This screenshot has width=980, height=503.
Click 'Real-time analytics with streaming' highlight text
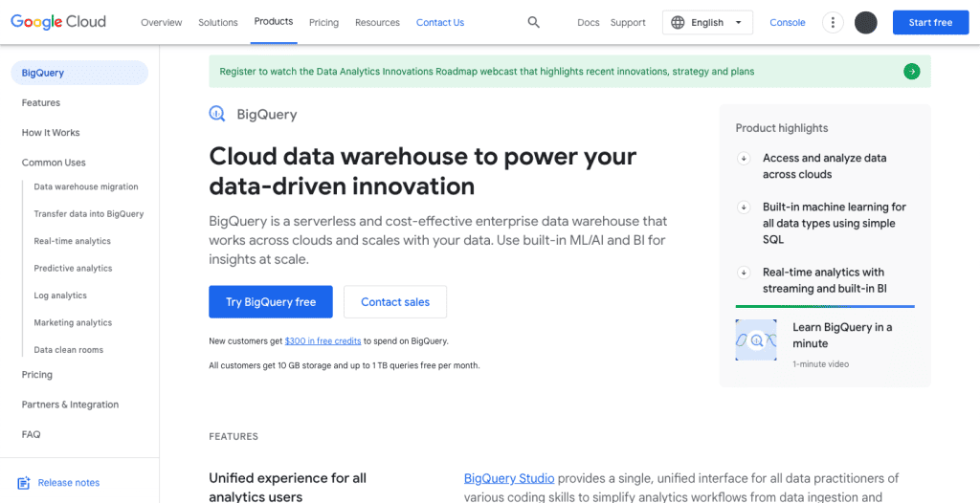click(x=824, y=280)
